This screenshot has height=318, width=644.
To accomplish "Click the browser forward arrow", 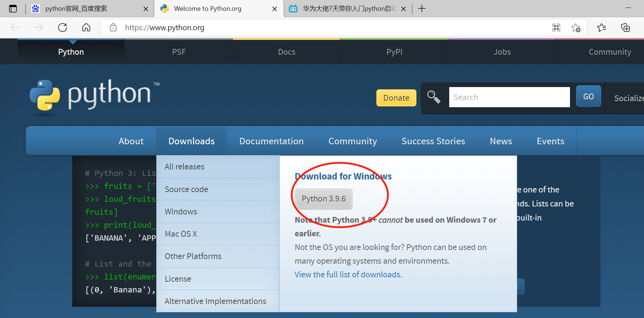I will tap(39, 27).
